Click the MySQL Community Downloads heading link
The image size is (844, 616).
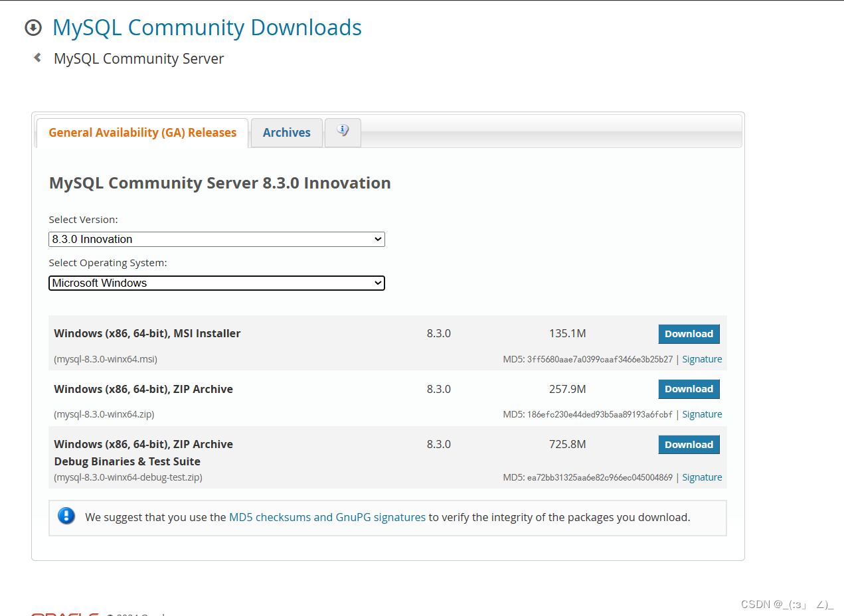(207, 27)
